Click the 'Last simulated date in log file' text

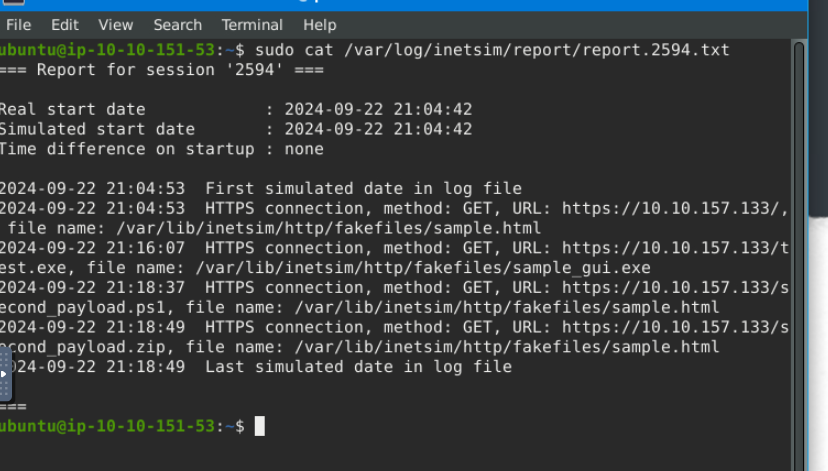(x=359, y=366)
